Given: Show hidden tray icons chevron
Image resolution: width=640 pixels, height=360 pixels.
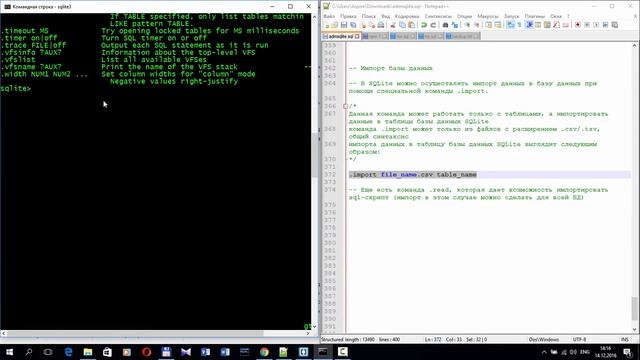Looking at the screenshot, I should pos(544,352).
